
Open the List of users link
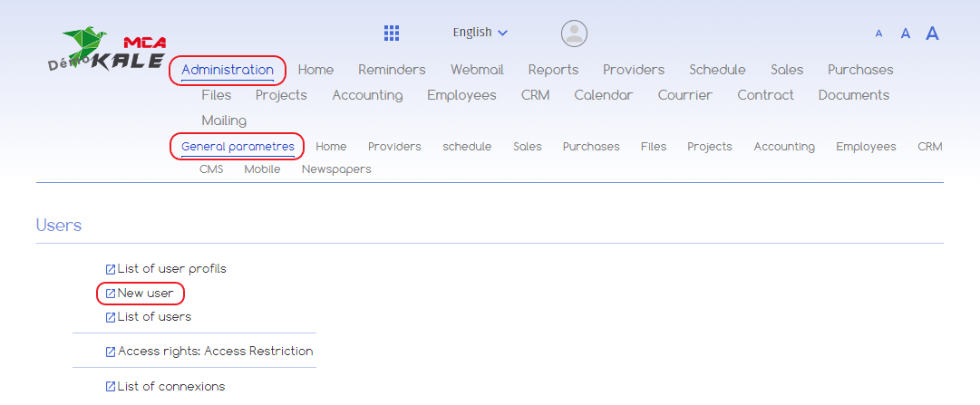click(154, 317)
